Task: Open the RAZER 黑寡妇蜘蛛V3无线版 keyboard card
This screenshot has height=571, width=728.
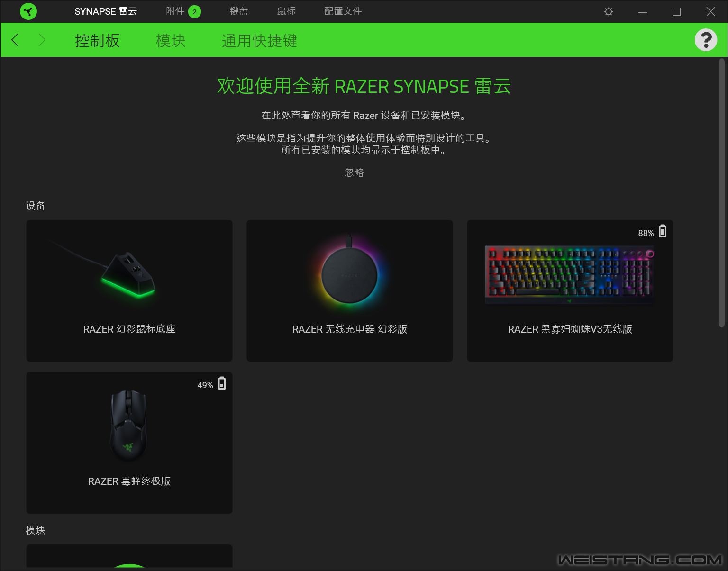Action: click(570, 290)
